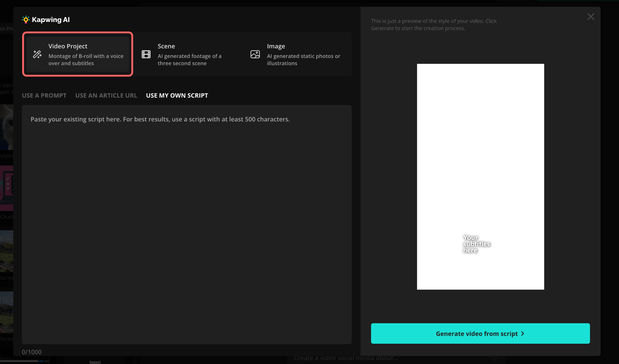This screenshot has height=364, width=619.
Task: Click the Create a video social media prompt field
Action: pos(346,358)
